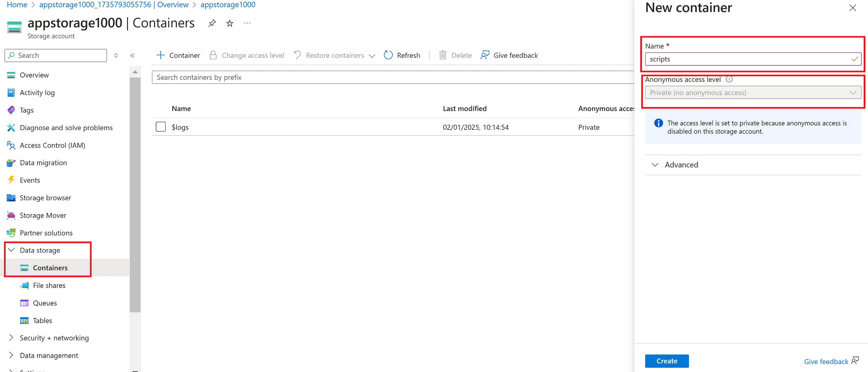Screen dimensions: 868x372
Task: Click the sidebar scrollbar up arrow
Action: click(x=135, y=72)
